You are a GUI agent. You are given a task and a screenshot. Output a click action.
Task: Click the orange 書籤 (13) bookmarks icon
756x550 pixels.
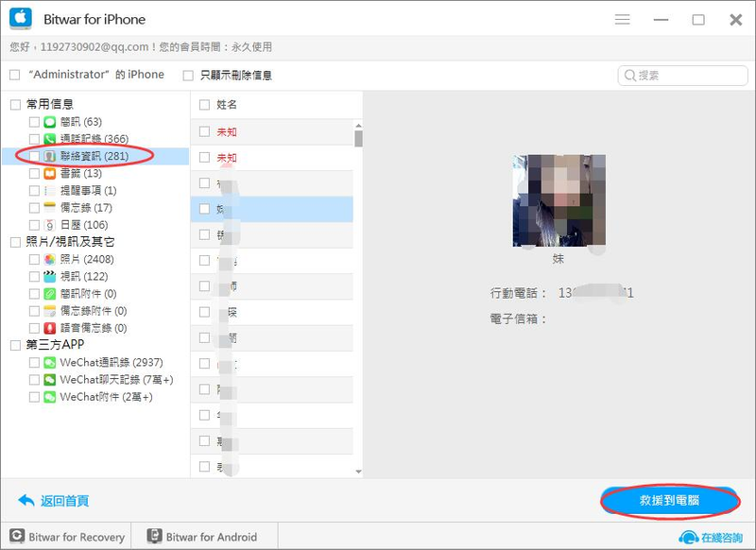coord(50,173)
